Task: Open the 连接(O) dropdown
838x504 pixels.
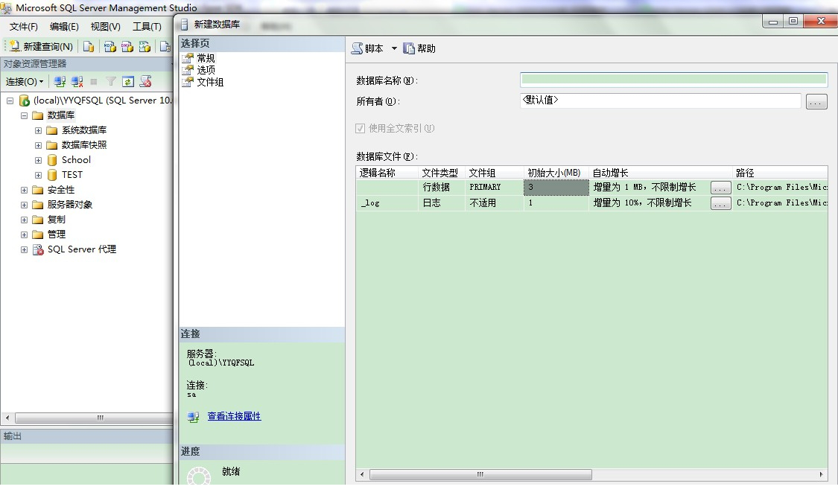Action: [x=25, y=82]
